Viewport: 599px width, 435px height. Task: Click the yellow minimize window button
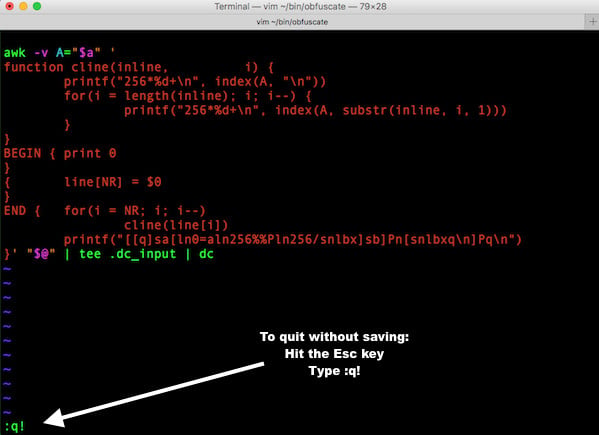(23, 6)
